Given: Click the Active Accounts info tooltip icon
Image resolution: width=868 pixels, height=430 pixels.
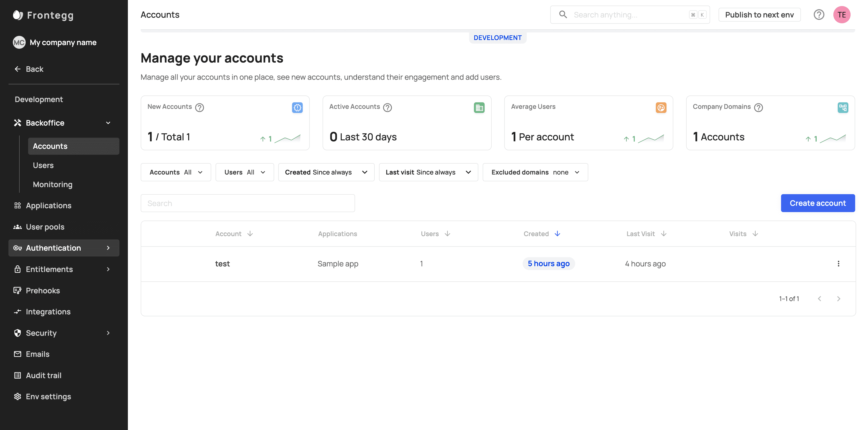Looking at the screenshot, I should 387,107.
